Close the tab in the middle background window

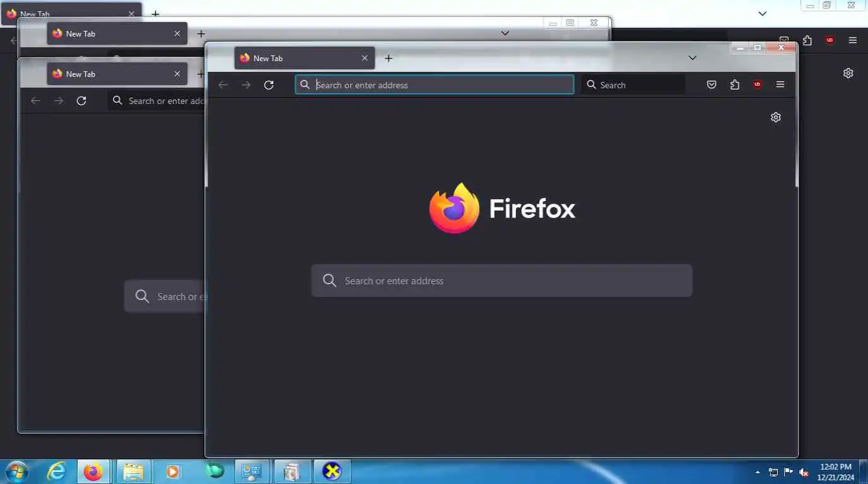pos(177,34)
